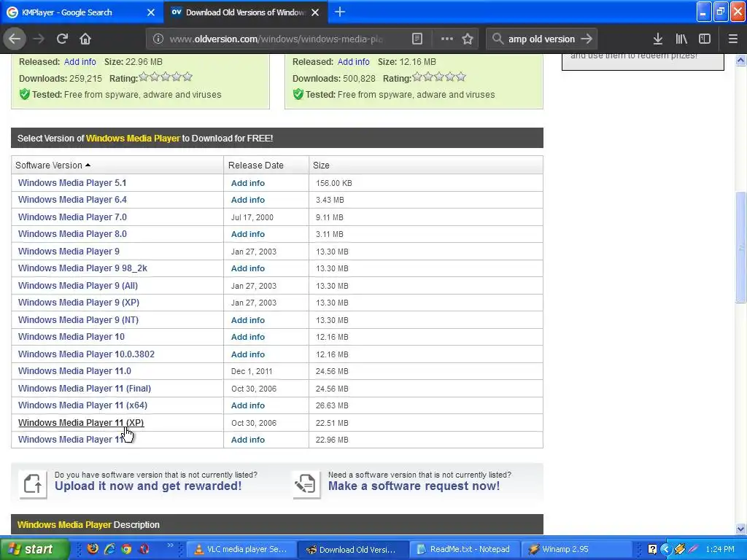Click Add info for Media Player 10
Screen dimensions: 747x560
(248, 337)
